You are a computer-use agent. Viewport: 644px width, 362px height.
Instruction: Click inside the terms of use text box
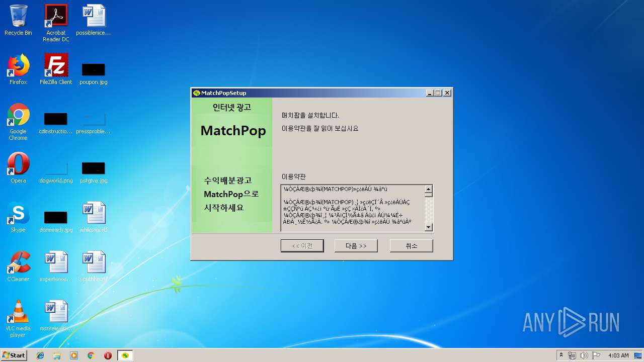(353, 208)
